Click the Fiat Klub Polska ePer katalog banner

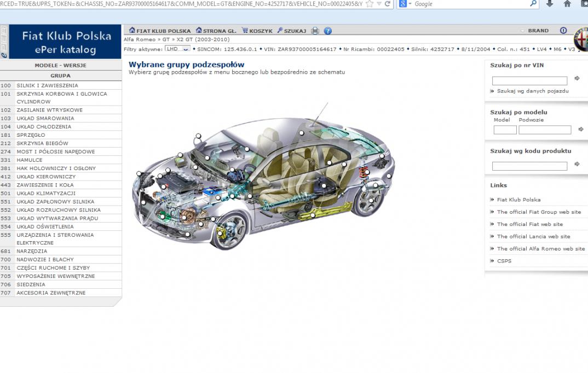(65, 42)
